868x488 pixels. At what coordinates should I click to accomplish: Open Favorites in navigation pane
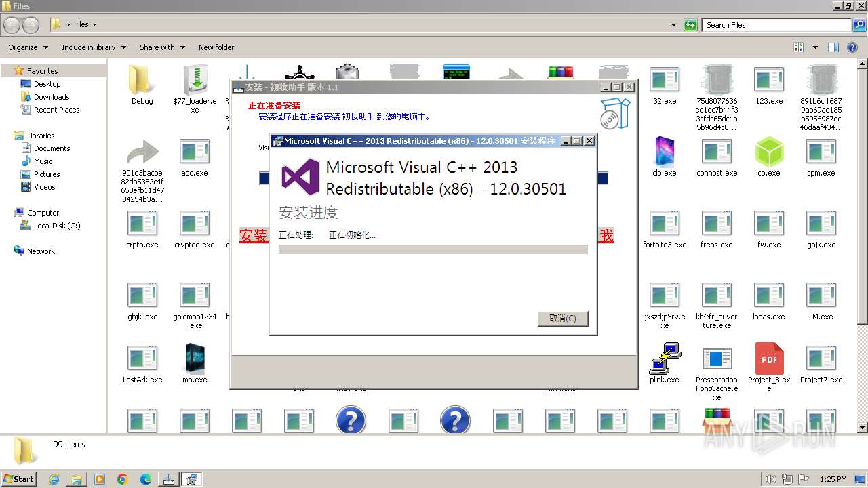[x=42, y=71]
